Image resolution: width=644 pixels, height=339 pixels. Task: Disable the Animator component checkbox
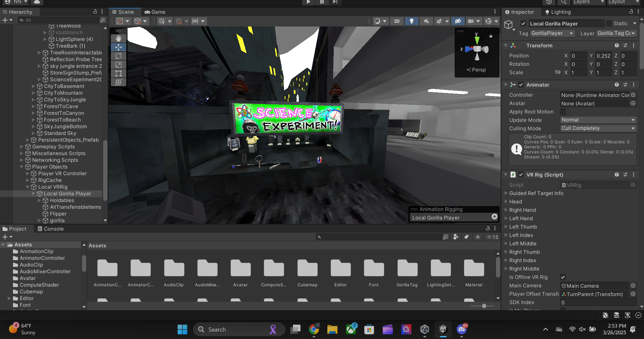(x=521, y=85)
